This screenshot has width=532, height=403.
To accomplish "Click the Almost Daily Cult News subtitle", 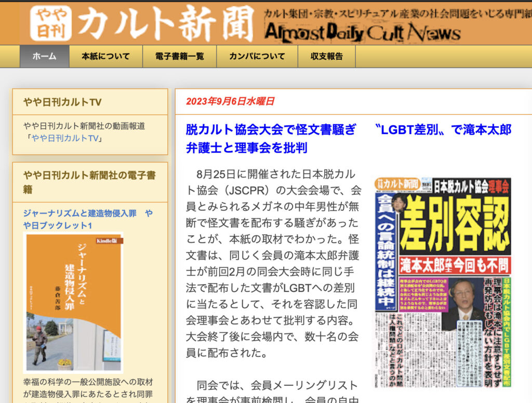I will click(362, 33).
